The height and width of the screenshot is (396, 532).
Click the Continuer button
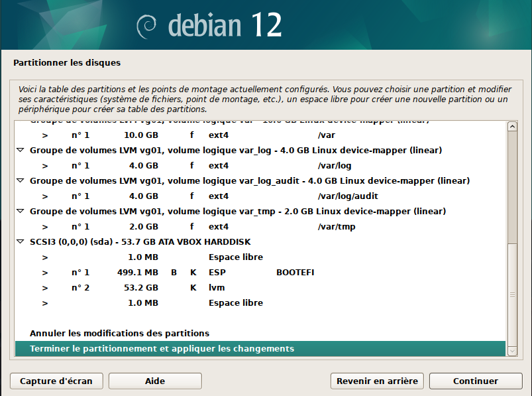[x=476, y=381]
